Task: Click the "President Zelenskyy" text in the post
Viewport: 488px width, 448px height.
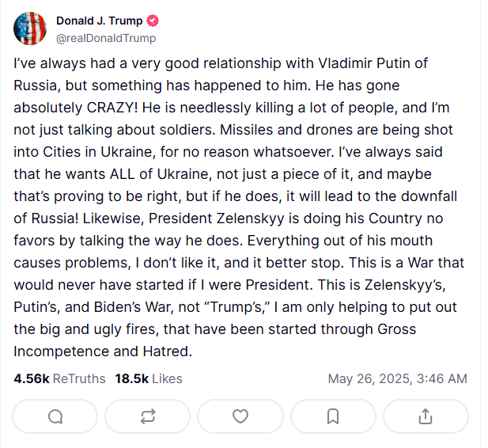Action: click(216, 218)
